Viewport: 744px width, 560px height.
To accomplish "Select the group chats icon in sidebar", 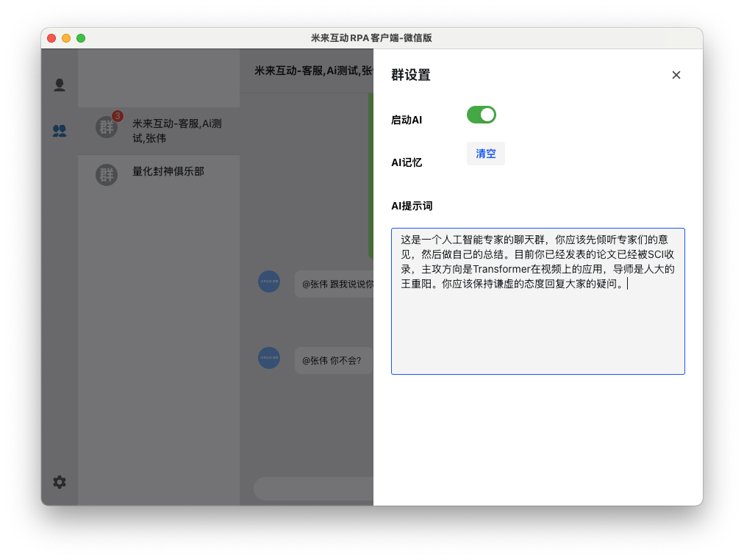I will pos(59,129).
